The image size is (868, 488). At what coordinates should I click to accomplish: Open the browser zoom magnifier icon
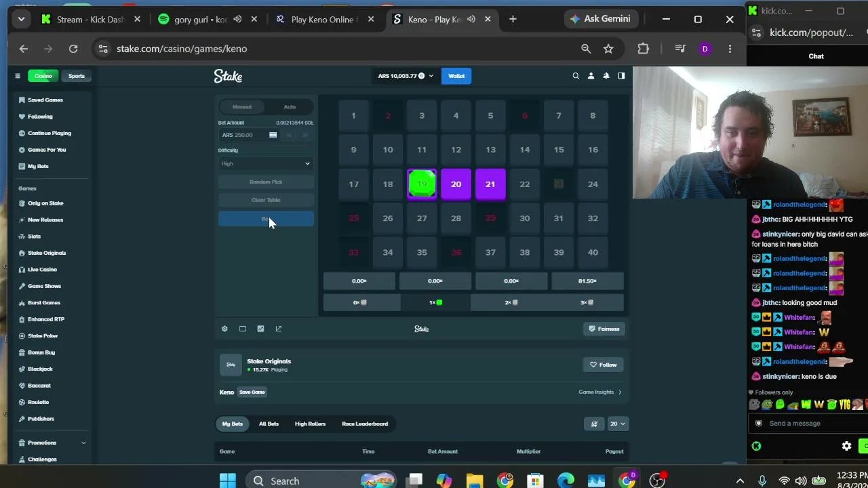point(586,49)
